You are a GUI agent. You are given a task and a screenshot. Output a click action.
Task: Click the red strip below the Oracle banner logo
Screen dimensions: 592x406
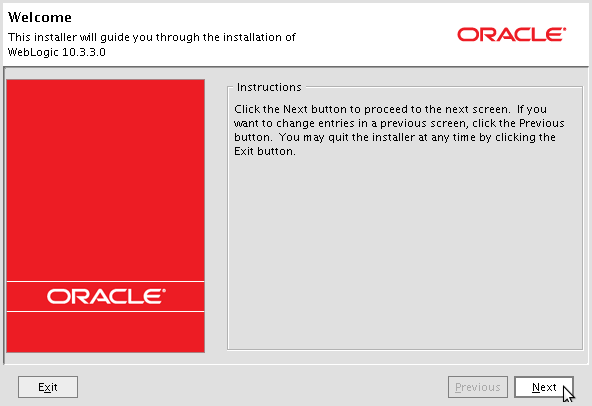[106, 332]
